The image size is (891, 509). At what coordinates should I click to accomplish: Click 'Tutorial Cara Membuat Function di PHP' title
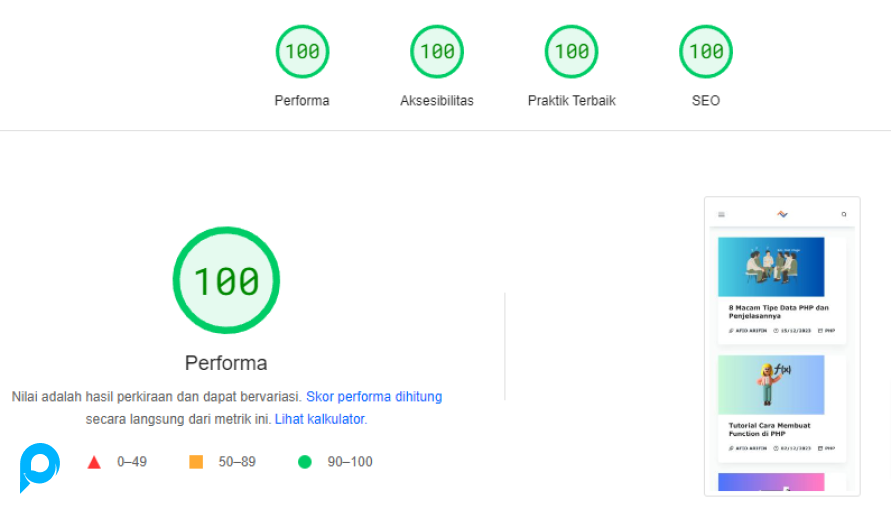(769, 429)
